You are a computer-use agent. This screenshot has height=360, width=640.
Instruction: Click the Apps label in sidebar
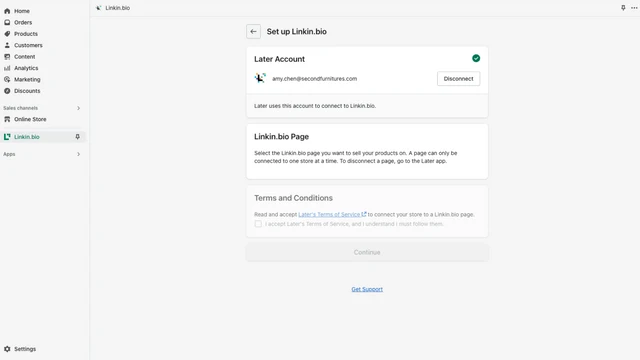click(9, 154)
